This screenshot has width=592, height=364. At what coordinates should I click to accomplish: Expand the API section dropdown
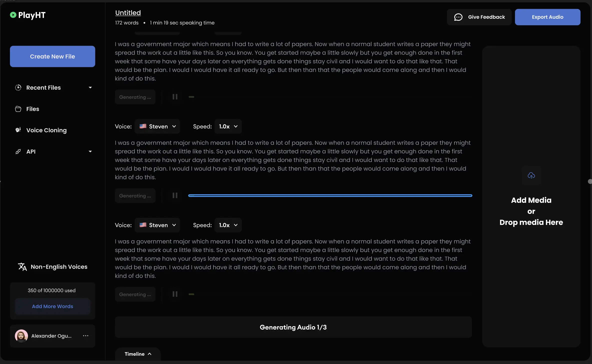click(90, 151)
